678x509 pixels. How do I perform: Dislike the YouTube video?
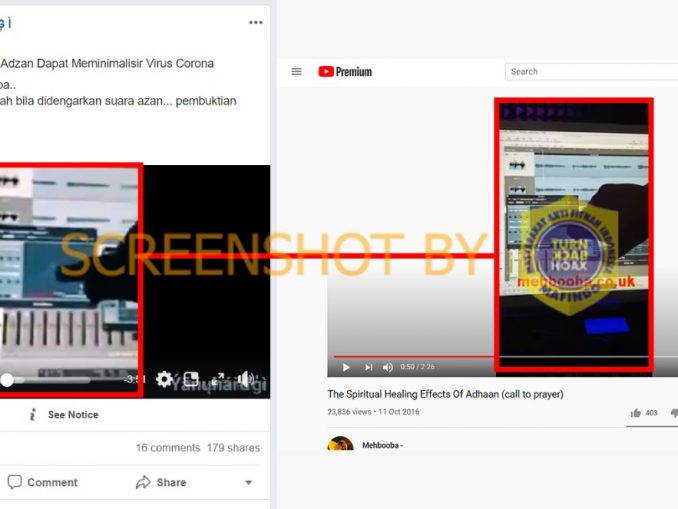point(674,413)
